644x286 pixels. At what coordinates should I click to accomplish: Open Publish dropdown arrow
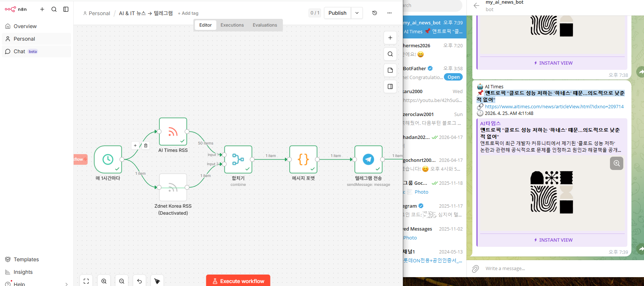tap(357, 13)
